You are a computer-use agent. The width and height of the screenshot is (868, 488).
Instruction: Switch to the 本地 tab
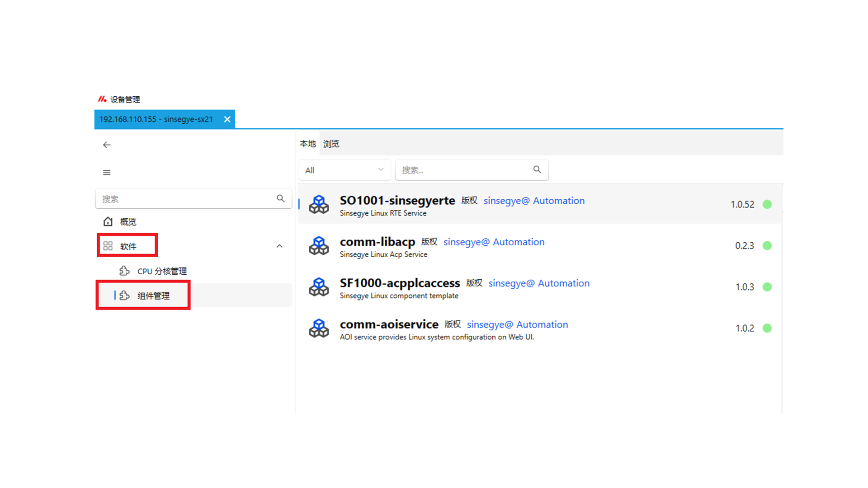click(307, 144)
